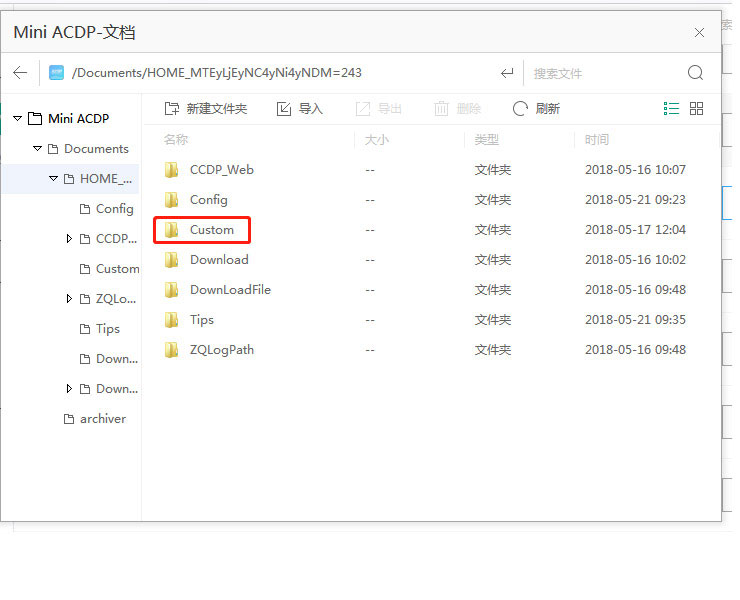Image resolution: width=740 pixels, height=600 pixels.
Task: Expand the ZQLo... tree node
Action: 69,299
